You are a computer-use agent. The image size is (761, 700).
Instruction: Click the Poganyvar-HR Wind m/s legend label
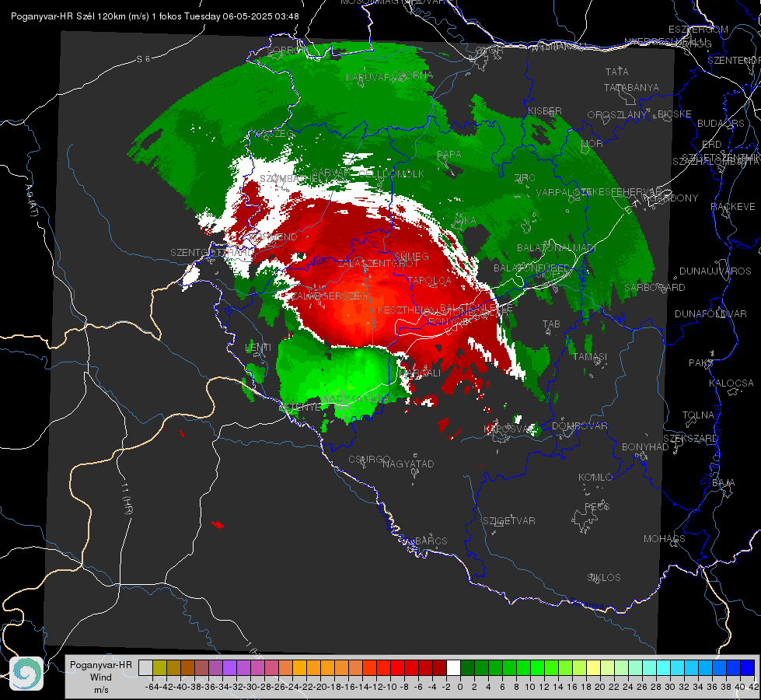100,677
